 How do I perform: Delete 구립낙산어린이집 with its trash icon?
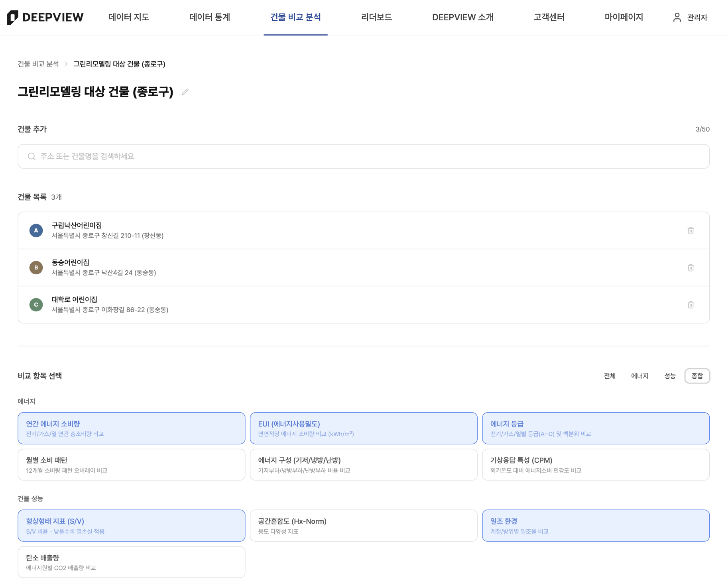691,230
